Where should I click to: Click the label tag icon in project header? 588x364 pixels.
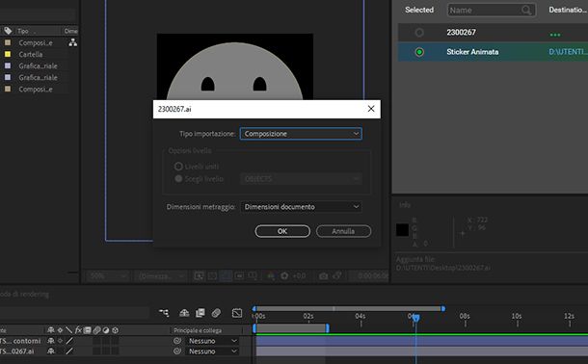[8, 31]
